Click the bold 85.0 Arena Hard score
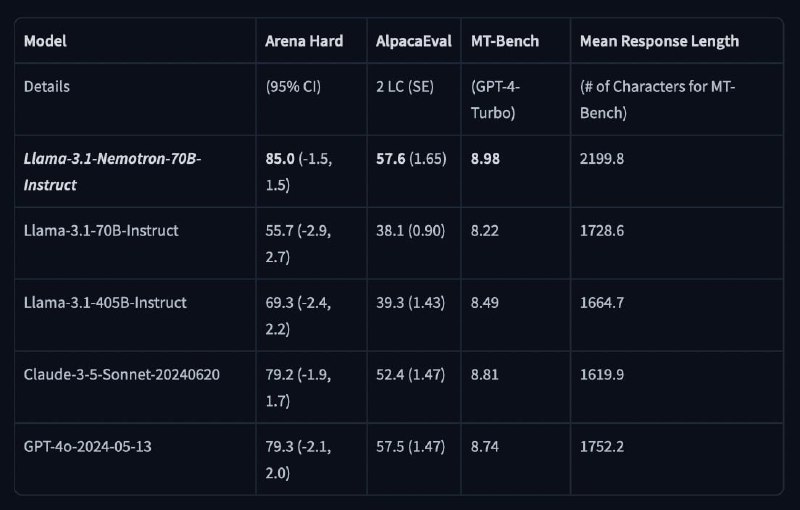This screenshot has height=510, width=800. tap(280, 159)
